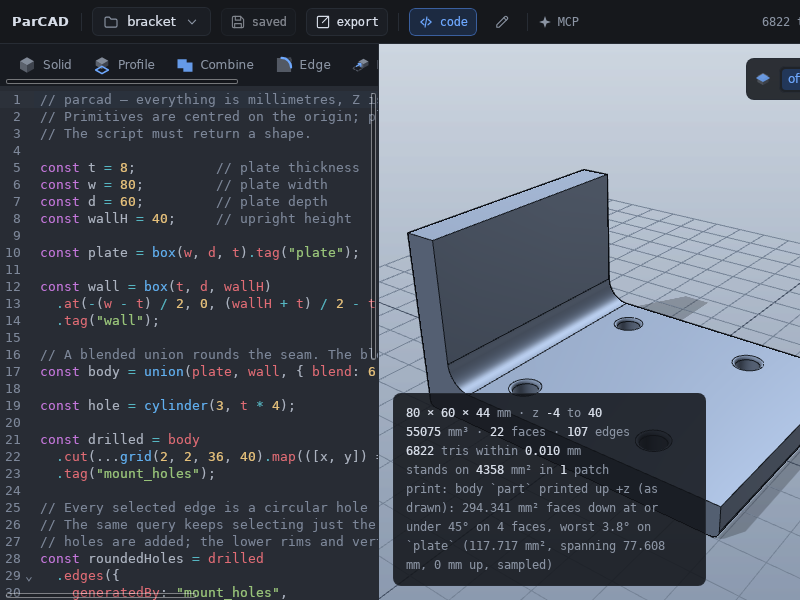Click the '6822 tris within 0.010 mm' text
The height and width of the screenshot is (600, 800).
point(493,451)
